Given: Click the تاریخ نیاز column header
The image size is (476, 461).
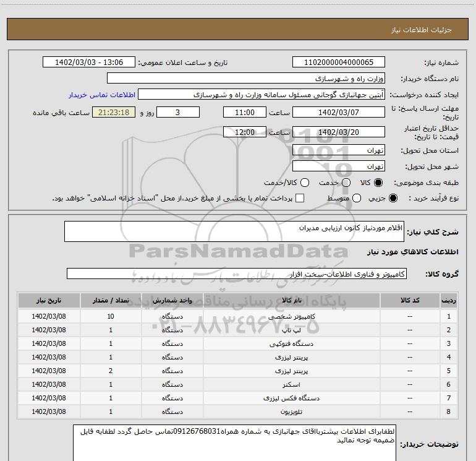Looking at the screenshot, I should click(x=49, y=301).
